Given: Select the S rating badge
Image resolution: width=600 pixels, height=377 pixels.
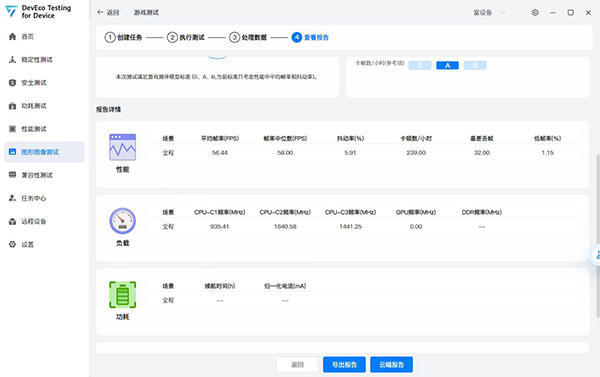Looking at the screenshot, I should point(420,65).
